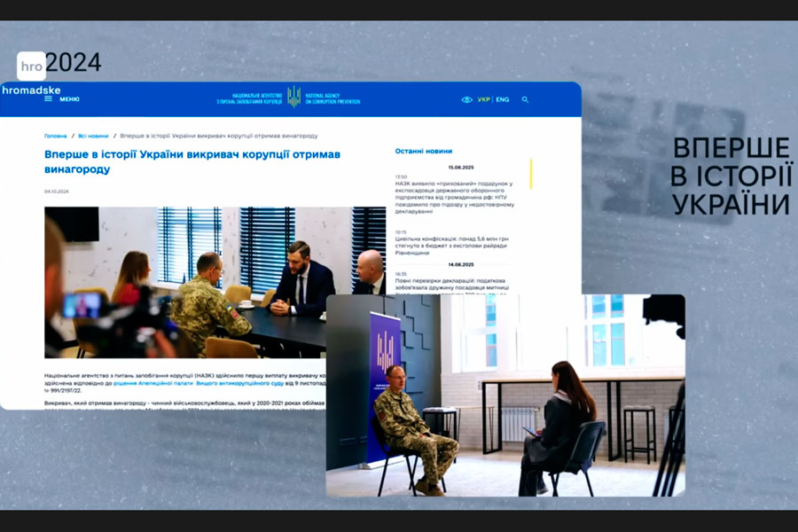Open news item about НАЗК «прихований» подарунок

(455, 198)
